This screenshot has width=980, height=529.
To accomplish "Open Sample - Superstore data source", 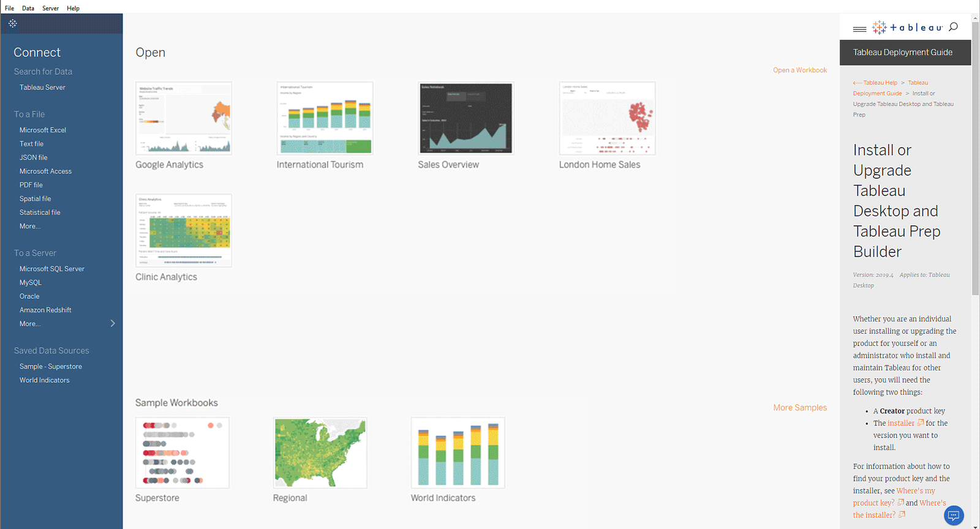I will point(50,366).
